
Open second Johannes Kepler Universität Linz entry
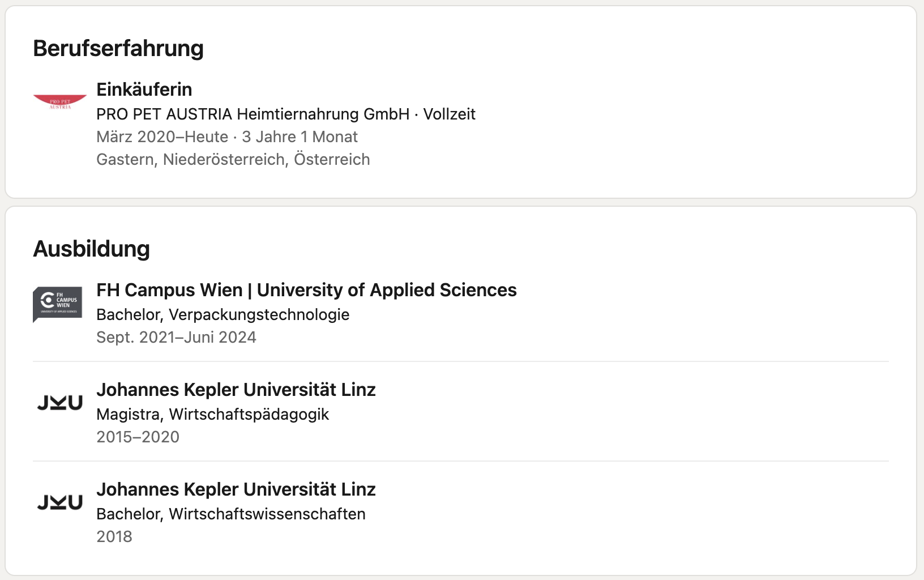pos(236,489)
